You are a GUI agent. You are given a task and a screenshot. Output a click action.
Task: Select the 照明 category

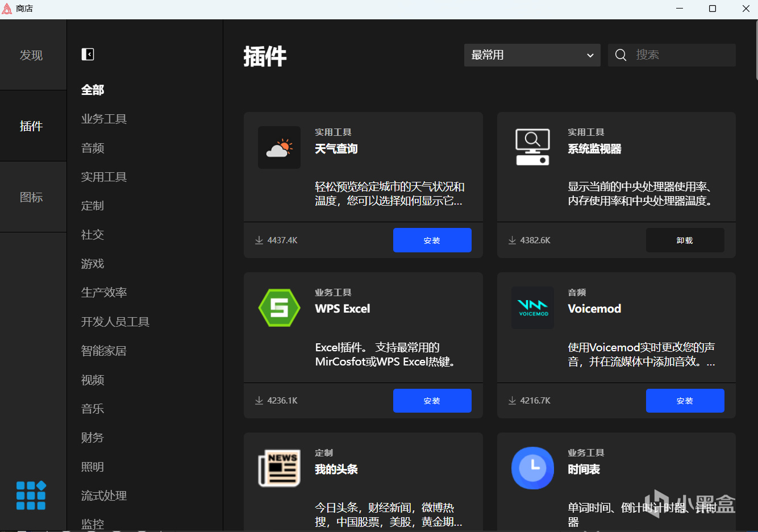tap(93, 467)
